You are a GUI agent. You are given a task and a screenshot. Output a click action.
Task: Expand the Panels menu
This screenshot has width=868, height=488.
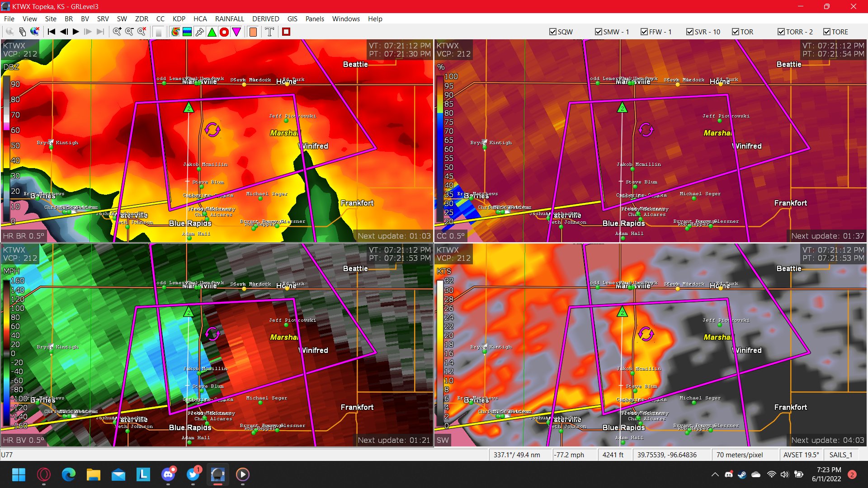pos(315,19)
